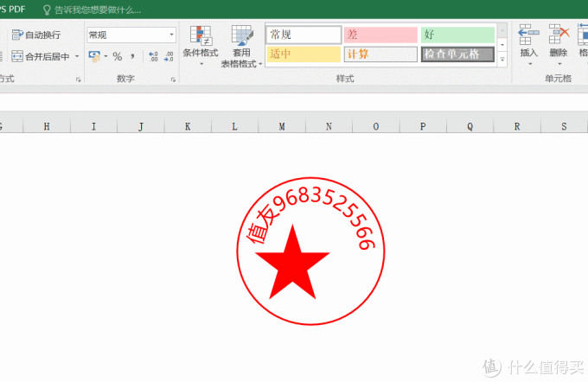Open the 常规 number format combo box
This screenshot has width=588, height=382.
131,35
